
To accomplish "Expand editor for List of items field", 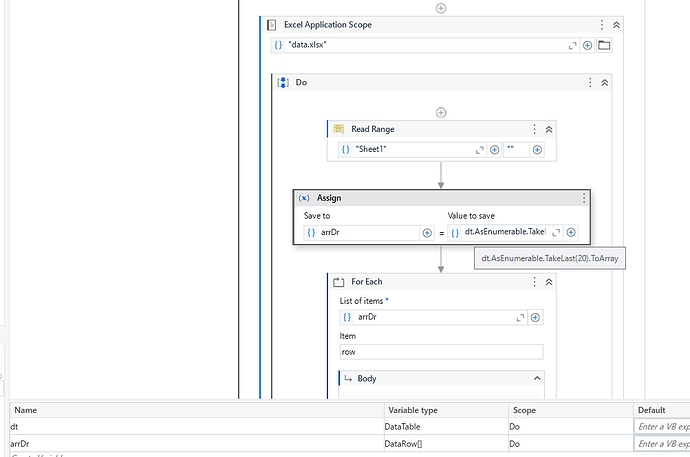I will (520, 318).
